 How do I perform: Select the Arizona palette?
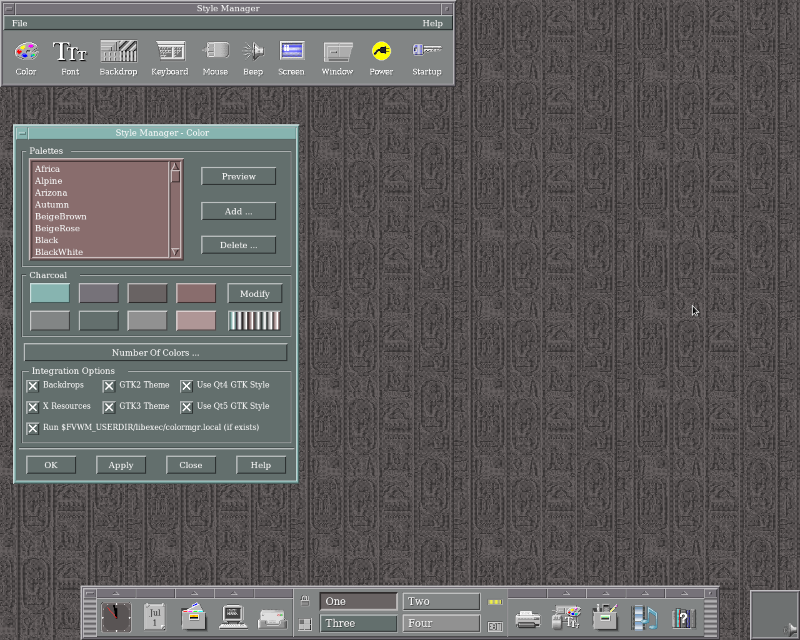(x=99, y=193)
